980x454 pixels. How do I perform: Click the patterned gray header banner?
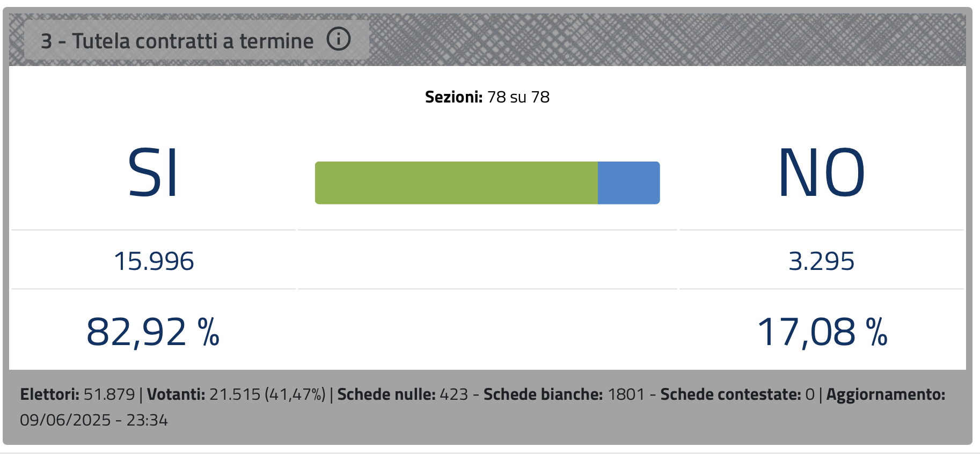pos(665,40)
